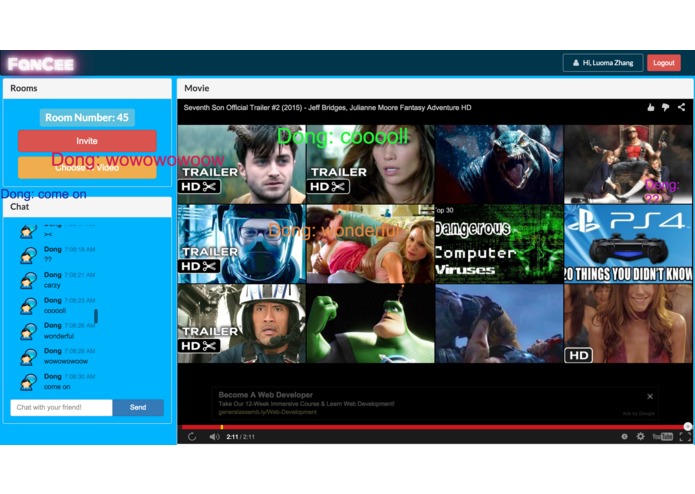This screenshot has height=494, width=695.
Task: Click the chat message input field
Action: [x=61, y=407]
